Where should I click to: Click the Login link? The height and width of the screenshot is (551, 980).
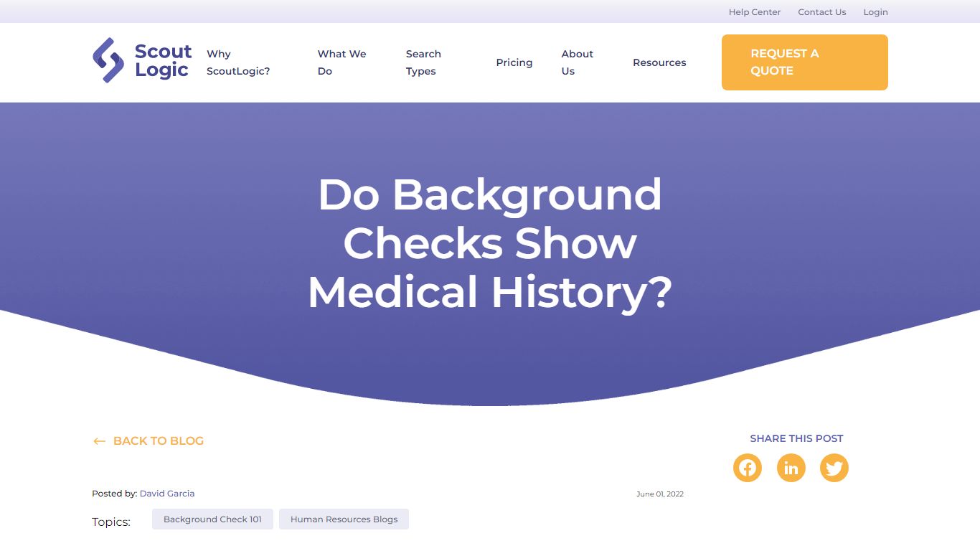click(x=875, y=12)
